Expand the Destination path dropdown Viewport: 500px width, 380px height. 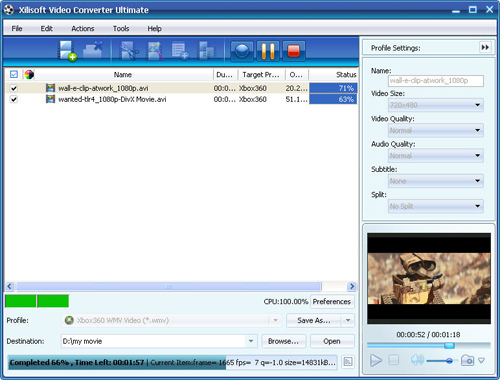(x=251, y=341)
